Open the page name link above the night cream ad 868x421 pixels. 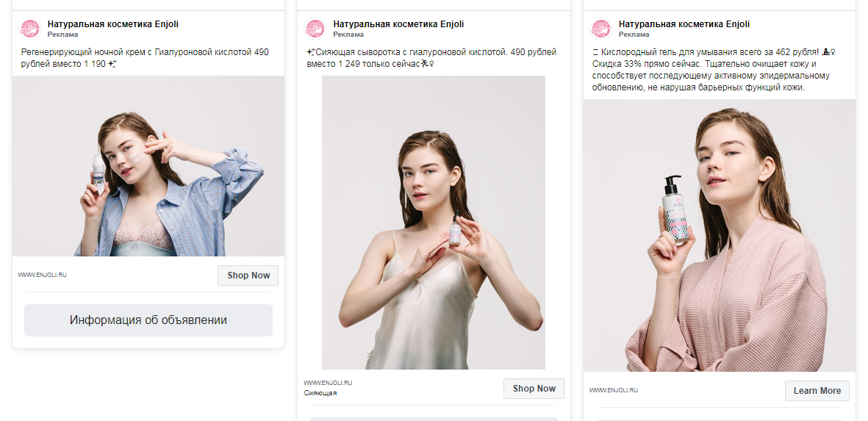point(112,24)
